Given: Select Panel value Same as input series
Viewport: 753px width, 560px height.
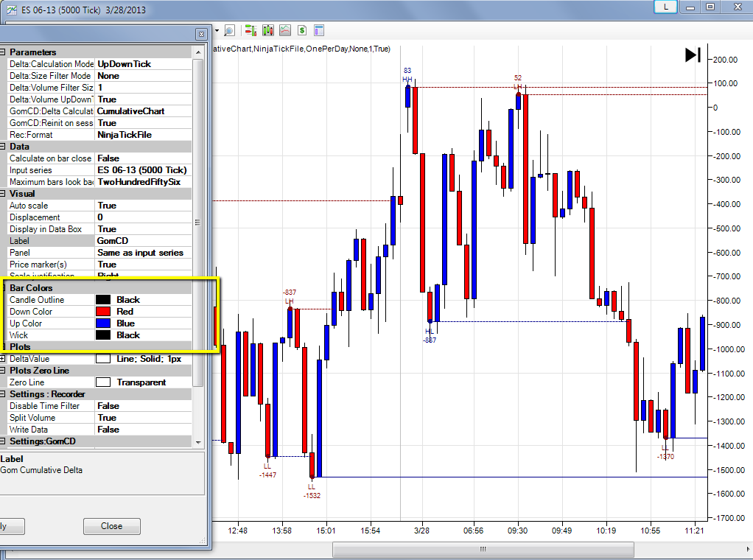Looking at the screenshot, I should tap(144, 253).
